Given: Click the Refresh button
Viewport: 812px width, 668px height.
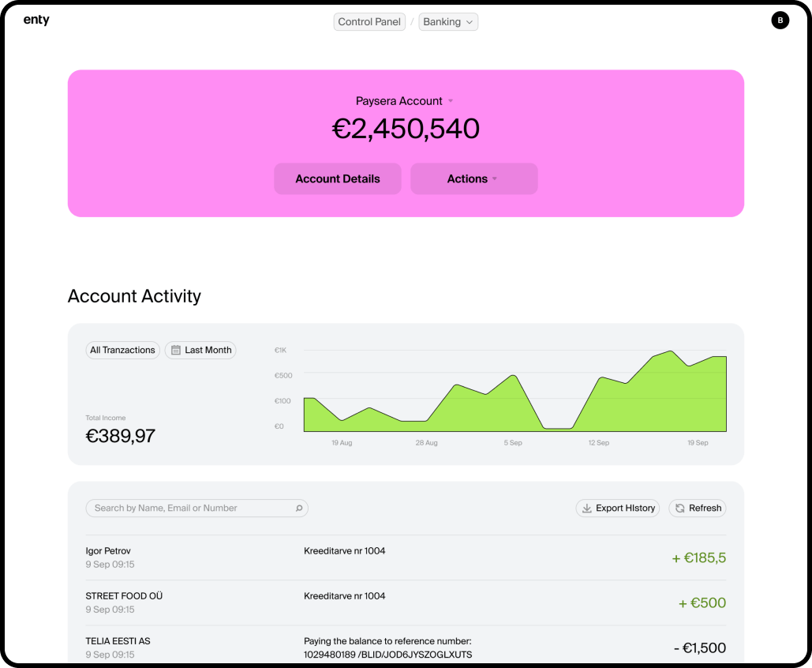Looking at the screenshot, I should click(x=698, y=508).
